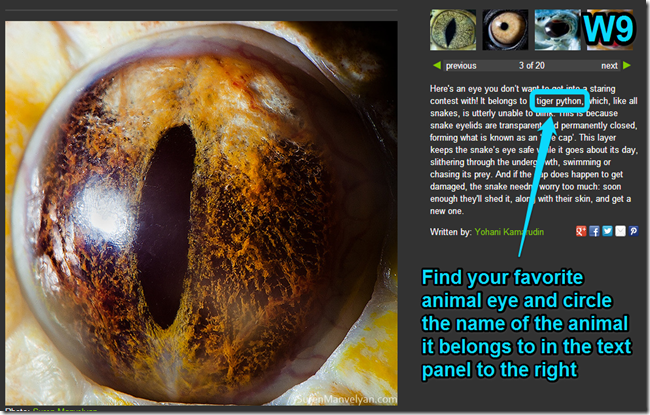Viewport: 650px width, 415px height.
Task: Open the blue-white eye thumbnail
Action: tap(557, 29)
